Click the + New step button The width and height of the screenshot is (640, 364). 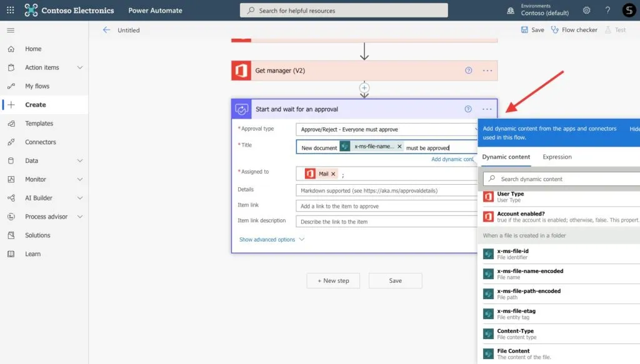(334, 280)
